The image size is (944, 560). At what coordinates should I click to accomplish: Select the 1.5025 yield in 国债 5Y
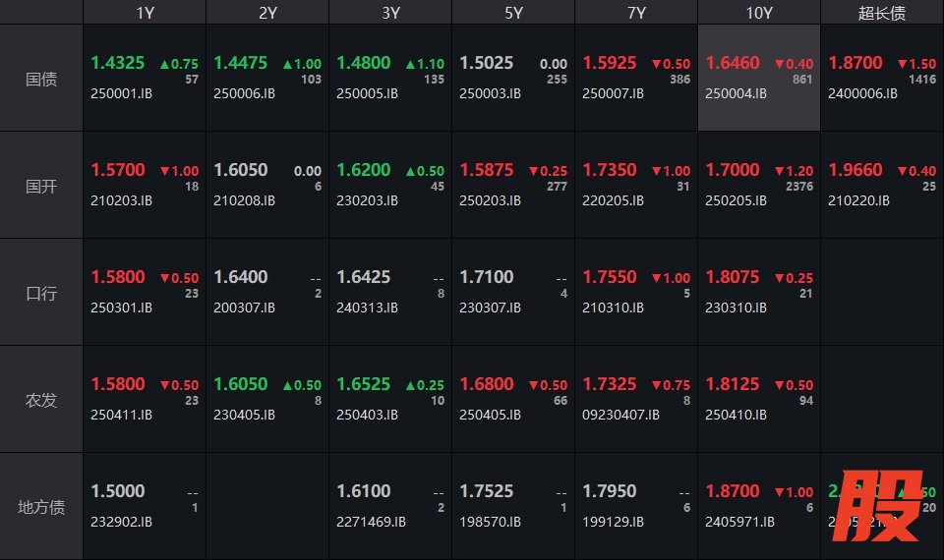pyautogui.click(x=487, y=63)
